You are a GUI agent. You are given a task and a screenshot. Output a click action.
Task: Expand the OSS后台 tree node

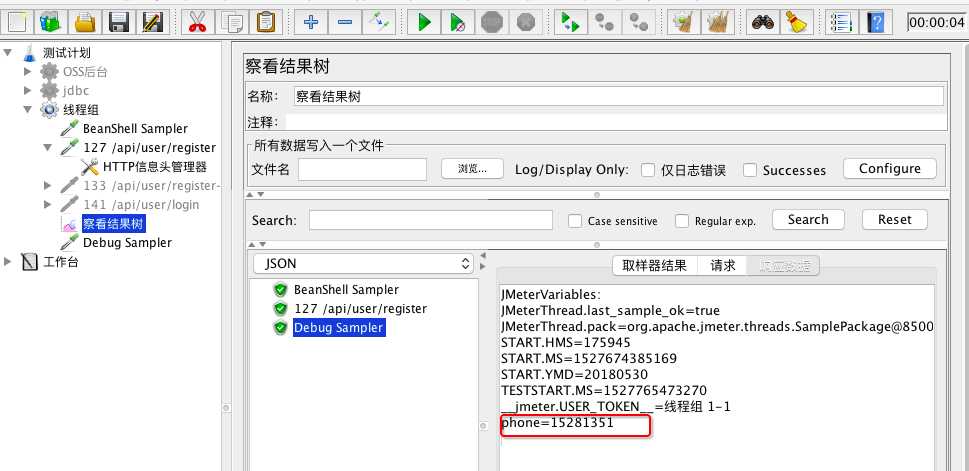[x=28, y=71]
